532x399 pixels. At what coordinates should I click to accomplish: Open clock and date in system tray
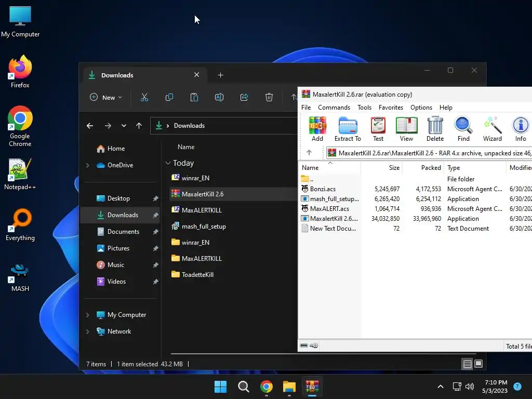(x=496, y=387)
